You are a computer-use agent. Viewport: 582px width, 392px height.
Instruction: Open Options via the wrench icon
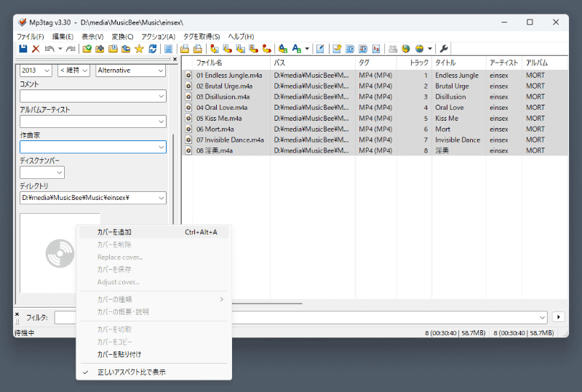click(444, 49)
